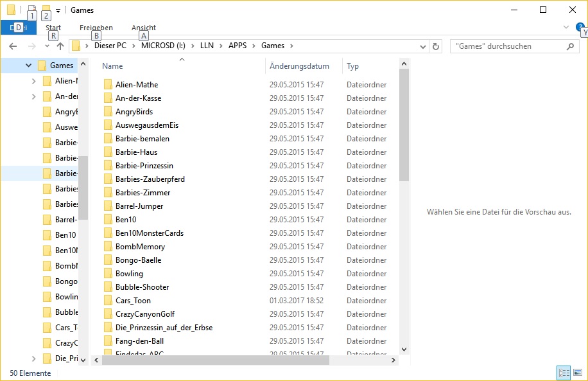Click the file list scroll-down arrow
Image resolution: width=588 pixels, height=381 pixels.
[404, 349]
